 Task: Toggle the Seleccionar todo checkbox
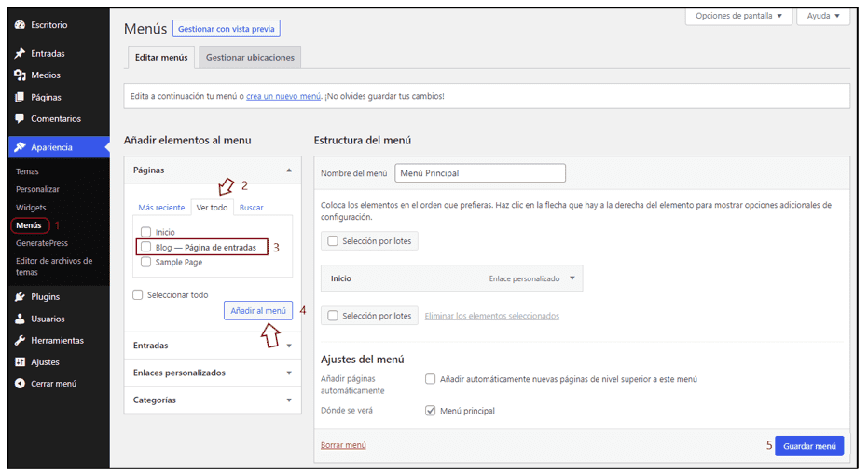click(x=137, y=294)
